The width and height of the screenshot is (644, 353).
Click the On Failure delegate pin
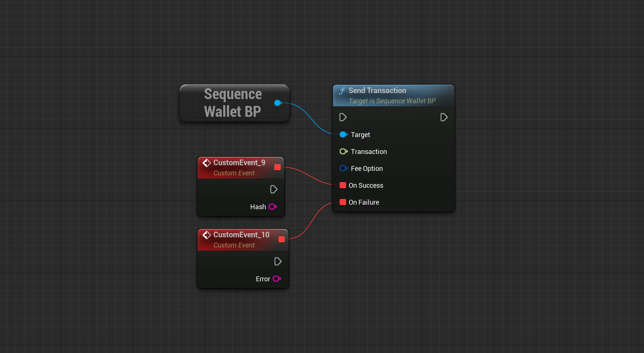(x=343, y=202)
